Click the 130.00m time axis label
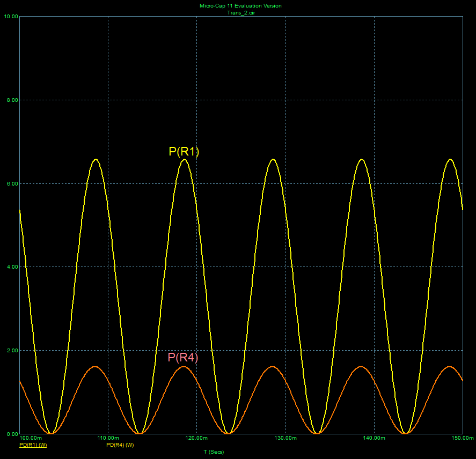Screen dimensions: 476x459 click(x=285, y=439)
